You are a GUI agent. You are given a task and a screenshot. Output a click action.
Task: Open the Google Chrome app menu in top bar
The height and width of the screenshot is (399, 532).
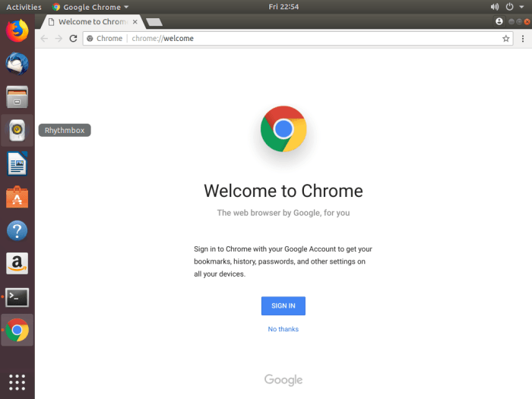coord(90,7)
